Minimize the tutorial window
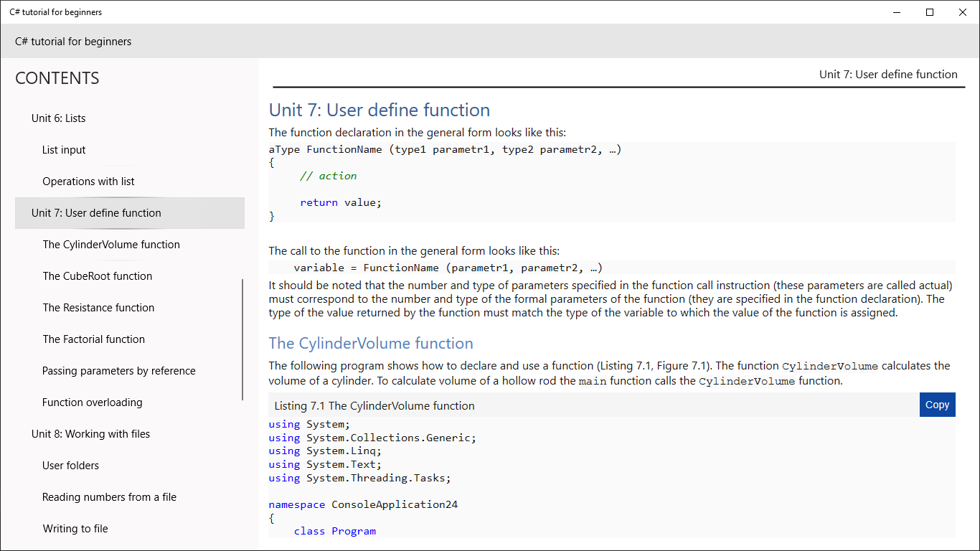 [x=897, y=12]
